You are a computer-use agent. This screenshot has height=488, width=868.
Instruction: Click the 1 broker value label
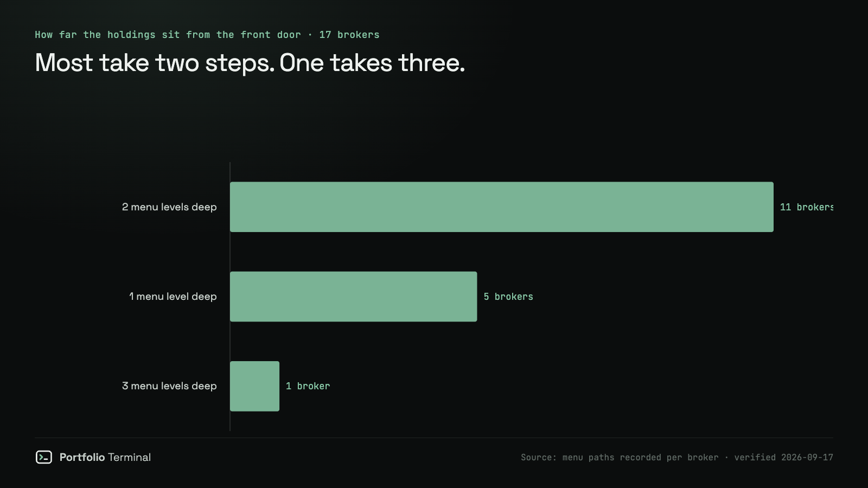(x=308, y=386)
